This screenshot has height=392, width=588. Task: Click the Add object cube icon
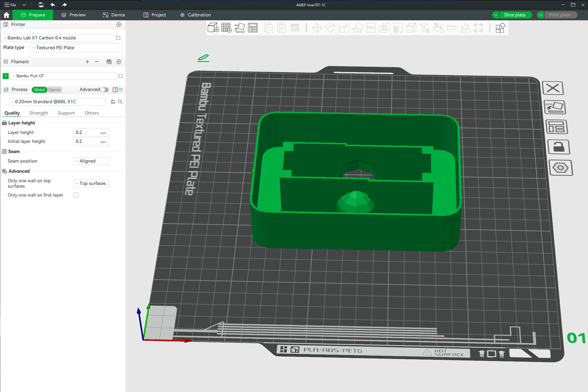pos(213,28)
